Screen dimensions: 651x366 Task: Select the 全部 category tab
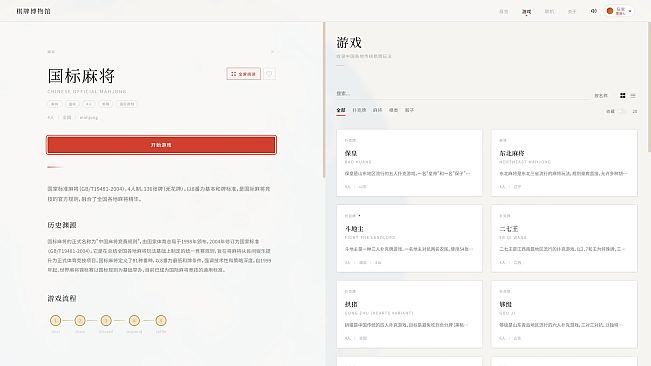click(341, 110)
